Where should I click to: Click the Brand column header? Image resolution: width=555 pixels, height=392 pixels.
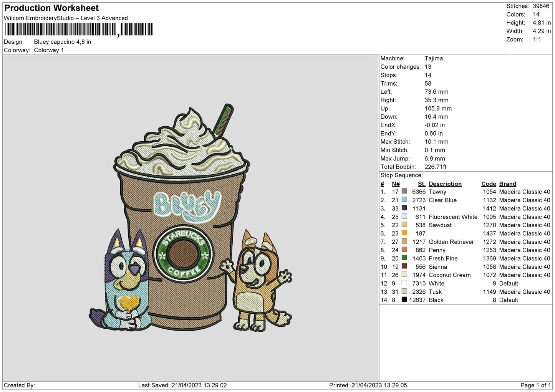[507, 184]
